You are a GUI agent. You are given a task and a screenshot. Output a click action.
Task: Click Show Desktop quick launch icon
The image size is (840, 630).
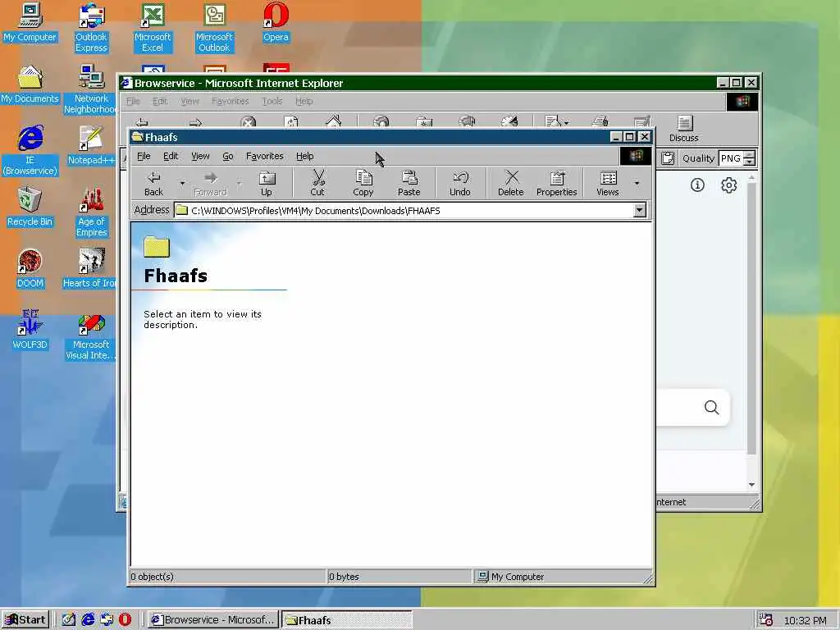(69, 620)
